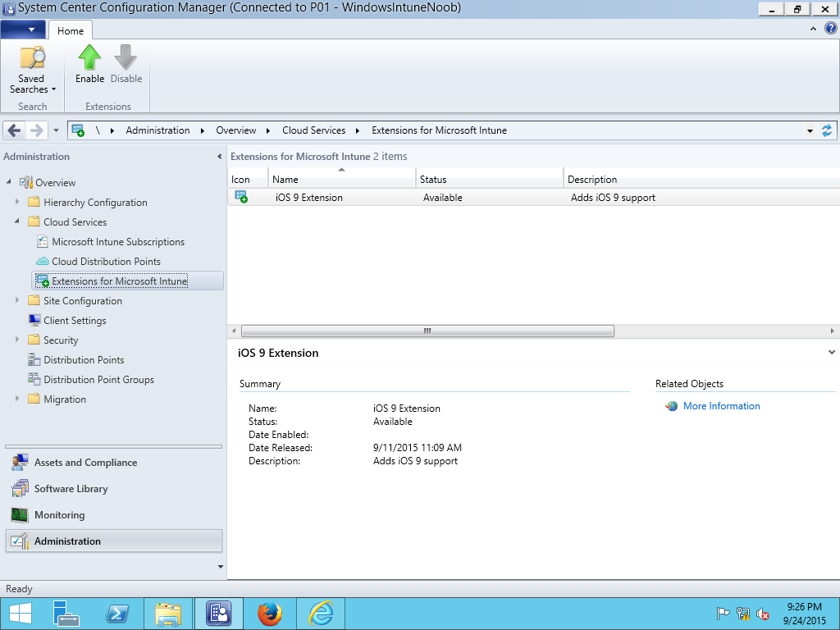The width and height of the screenshot is (840, 630).
Task: Collapse the Administration navigation pane
Action: [219, 157]
